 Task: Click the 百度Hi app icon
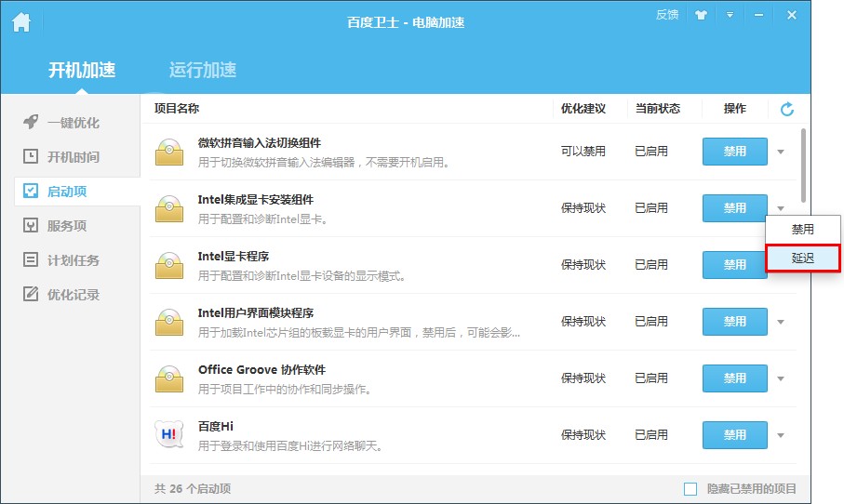point(169,434)
